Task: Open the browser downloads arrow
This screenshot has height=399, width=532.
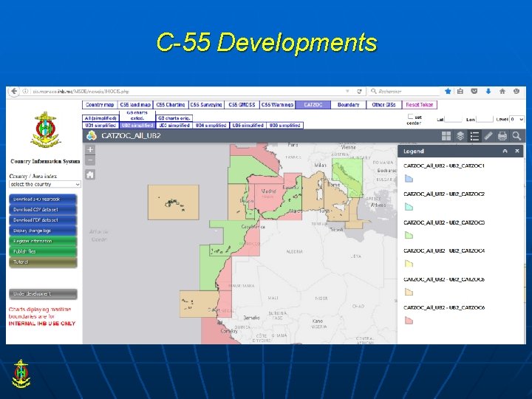Action: pyautogui.click(x=488, y=91)
